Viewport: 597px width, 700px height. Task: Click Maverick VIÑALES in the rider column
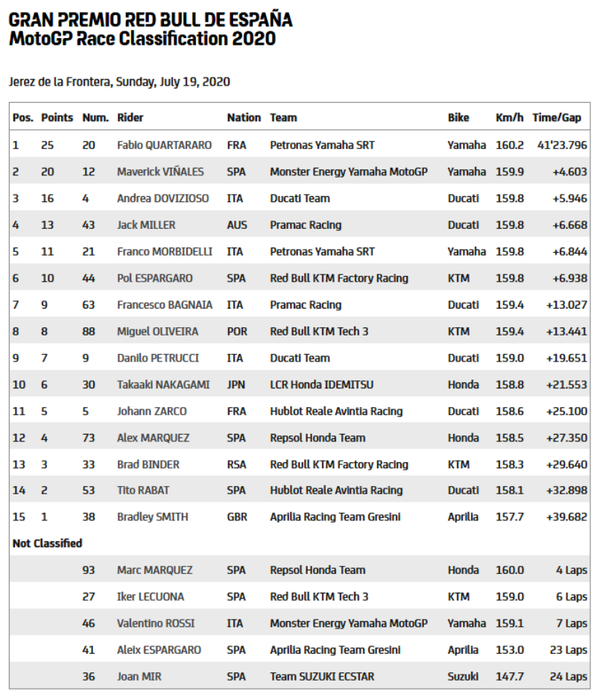tap(160, 172)
